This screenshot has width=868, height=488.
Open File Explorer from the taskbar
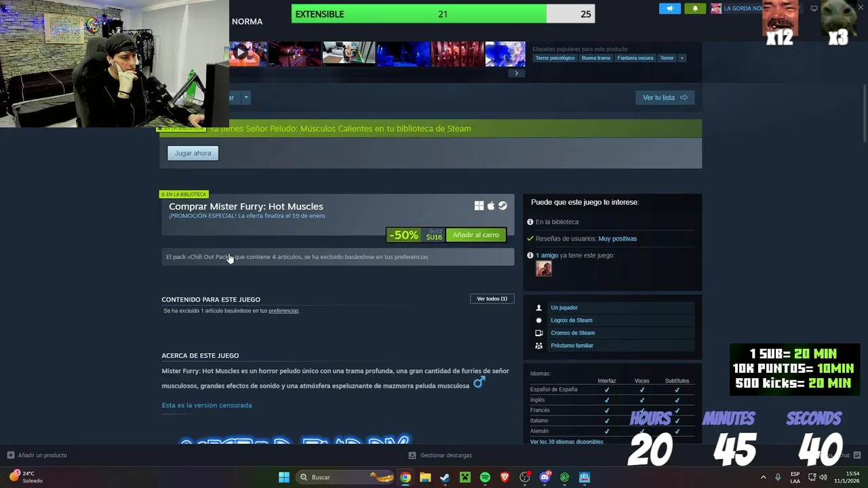(x=425, y=477)
